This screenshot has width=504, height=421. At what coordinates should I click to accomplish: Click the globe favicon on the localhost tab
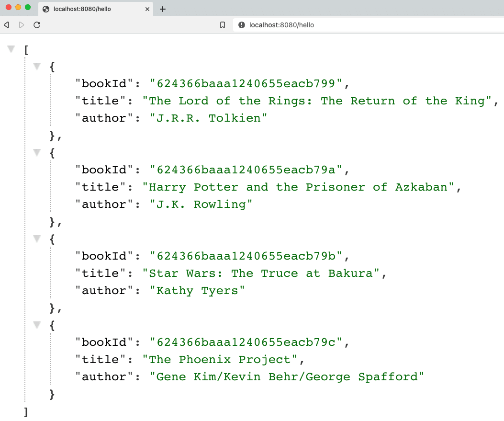tap(45, 9)
